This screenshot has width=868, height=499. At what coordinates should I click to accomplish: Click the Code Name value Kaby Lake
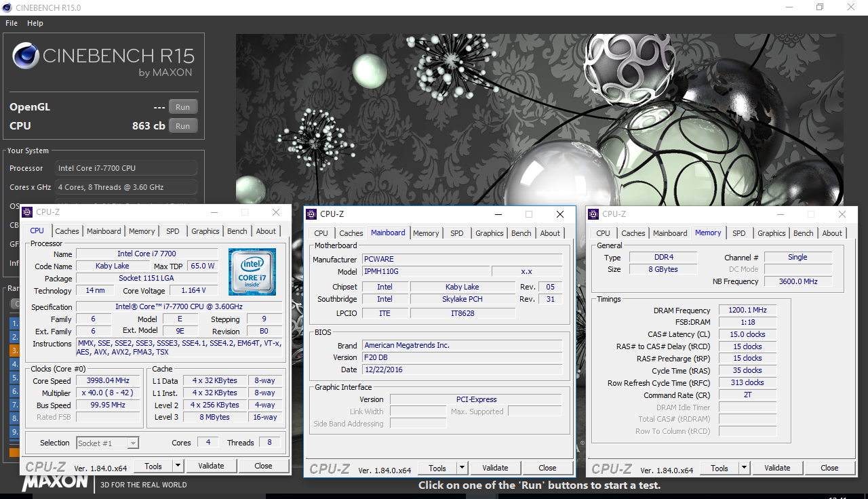(x=113, y=266)
